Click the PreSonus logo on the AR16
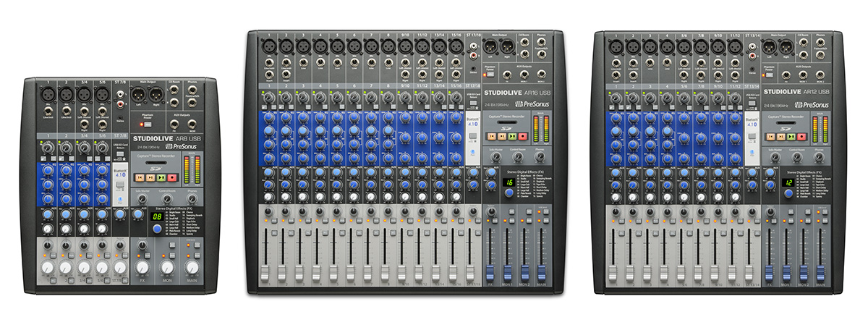Screen dimensions: 868x325 tap(534, 103)
